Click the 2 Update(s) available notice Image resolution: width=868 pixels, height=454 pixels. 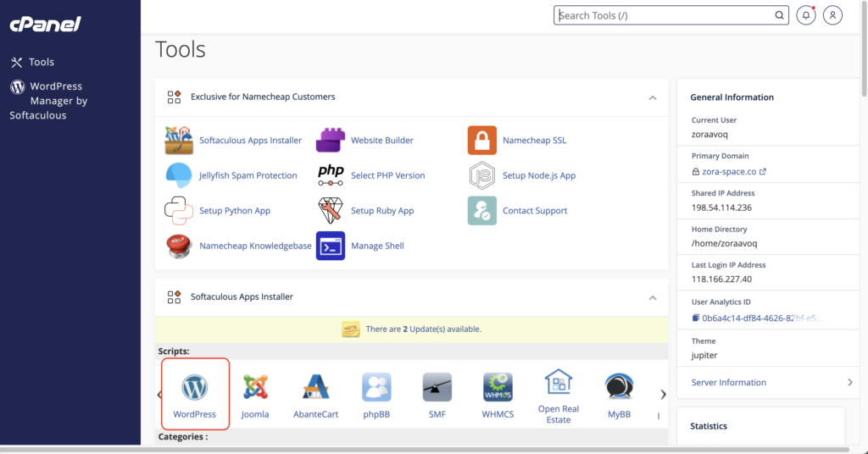[424, 329]
